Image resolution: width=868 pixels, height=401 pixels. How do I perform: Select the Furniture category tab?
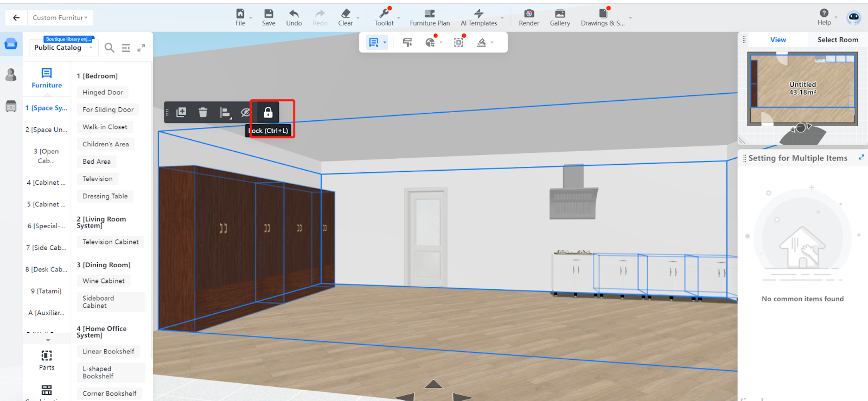47,78
